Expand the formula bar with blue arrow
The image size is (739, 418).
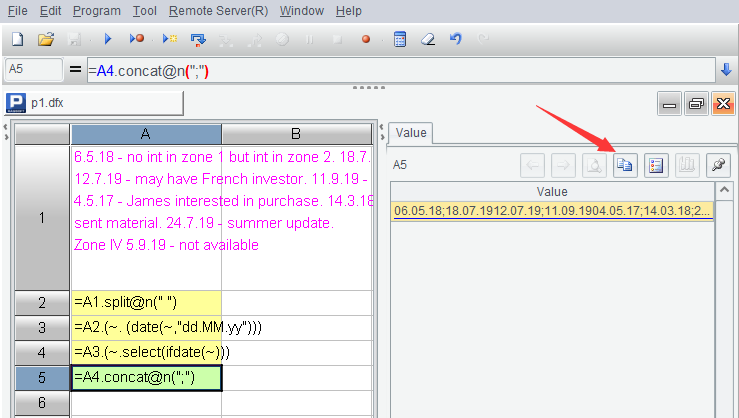point(726,70)
